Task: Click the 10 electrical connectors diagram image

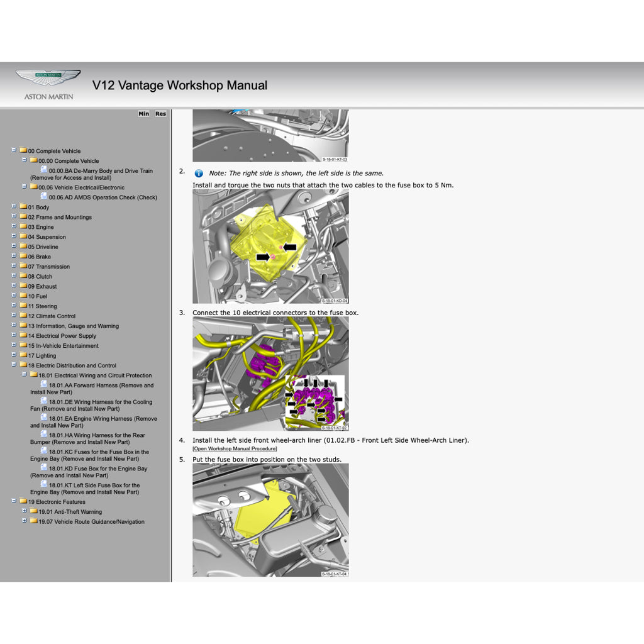Action: [x=270, y=374]
